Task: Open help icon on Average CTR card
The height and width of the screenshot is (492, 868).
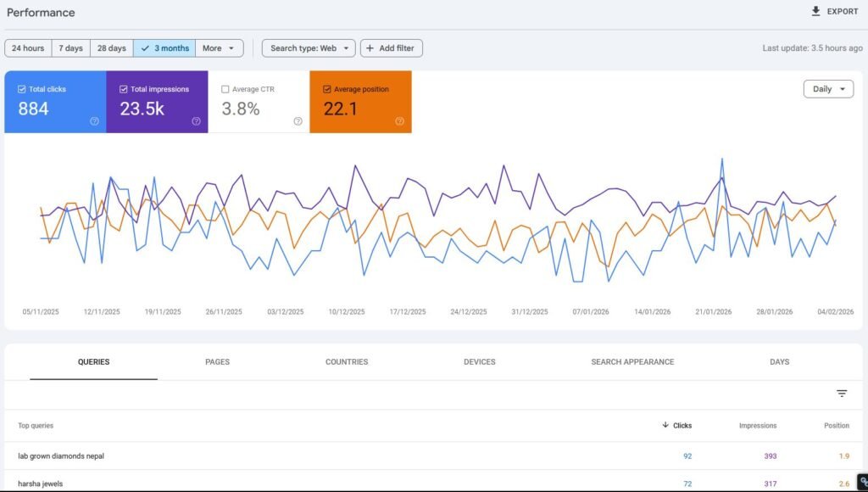Action: (x=298, y=121)
